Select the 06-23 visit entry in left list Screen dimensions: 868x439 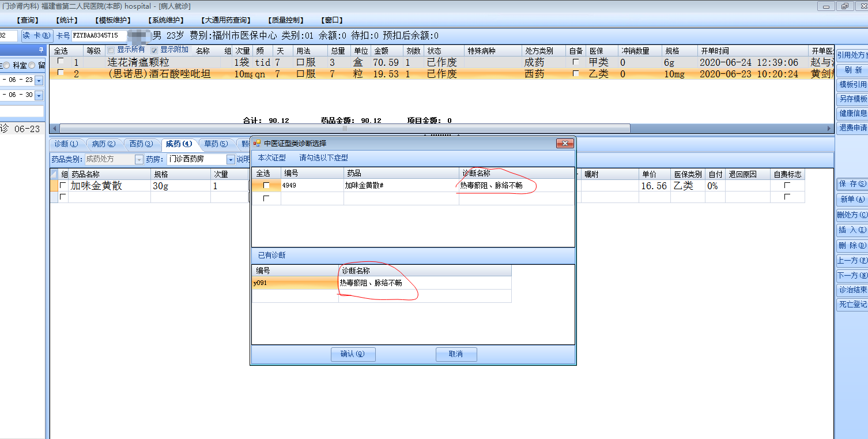coord(22,129)
